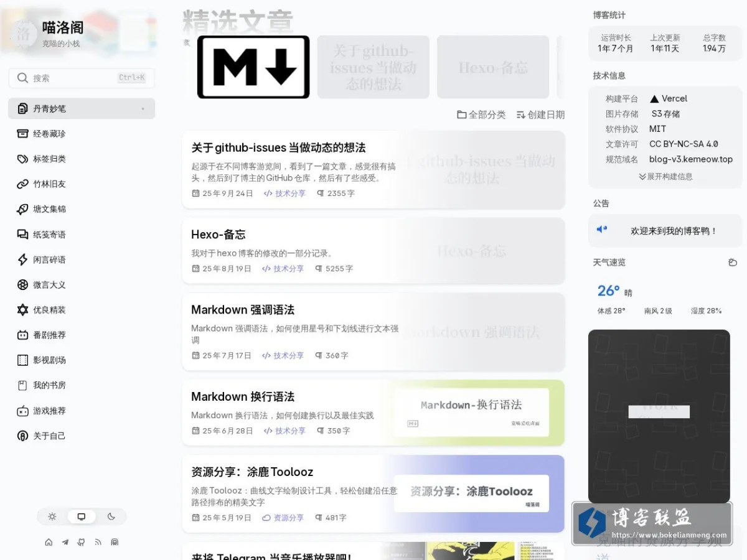This screenshot has height=560, width=747.
Task: Go to 标签归类 tags page
Action: 82,159
